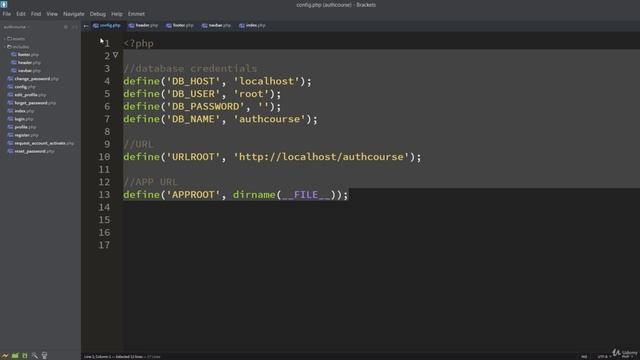
Task: Open the Navigate menu
Action: tap(73, 14)
